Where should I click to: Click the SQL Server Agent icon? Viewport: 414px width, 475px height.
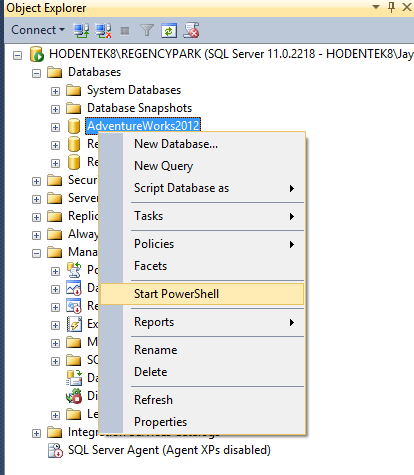pyautogui.click(x=55, y=450)
